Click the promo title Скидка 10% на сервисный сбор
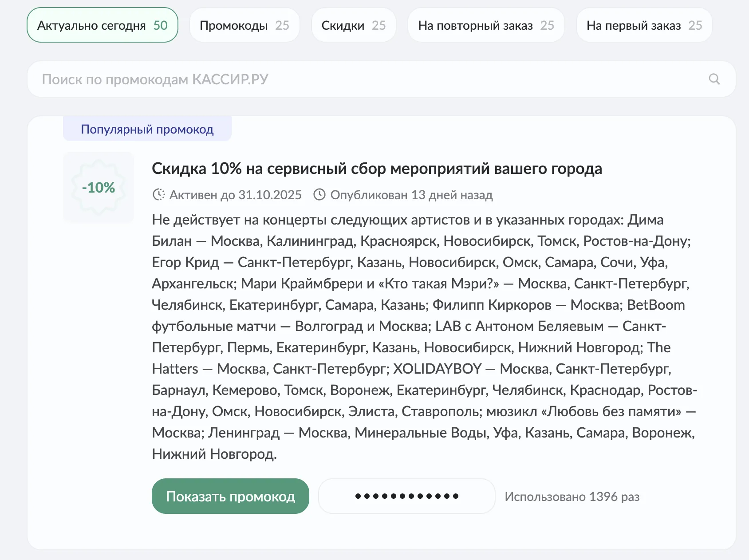Viewport: 749px width, 560px height. coord(377,169)
